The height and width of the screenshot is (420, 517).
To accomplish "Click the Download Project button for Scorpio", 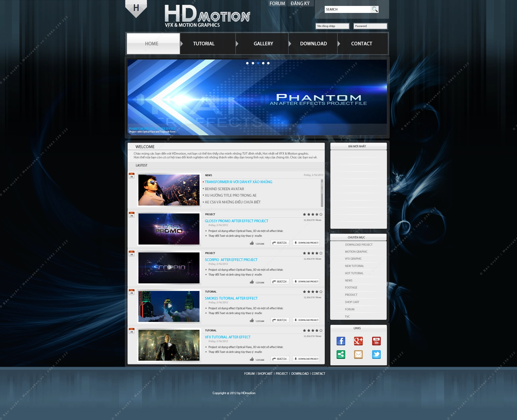I will [x=306, y=281].
